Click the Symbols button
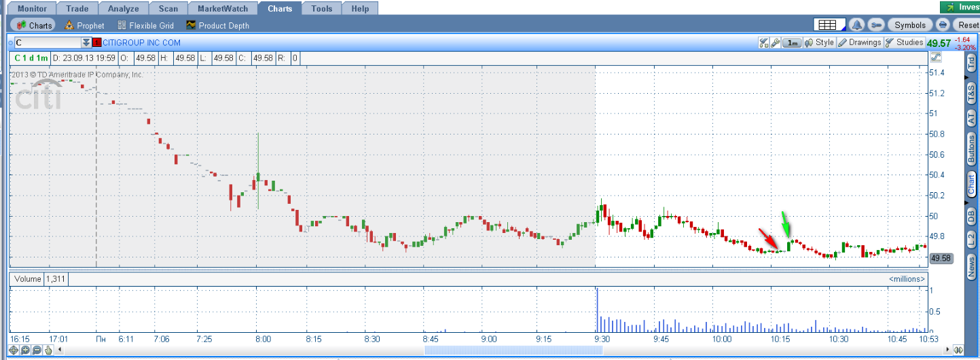 [x=909, y=25]
